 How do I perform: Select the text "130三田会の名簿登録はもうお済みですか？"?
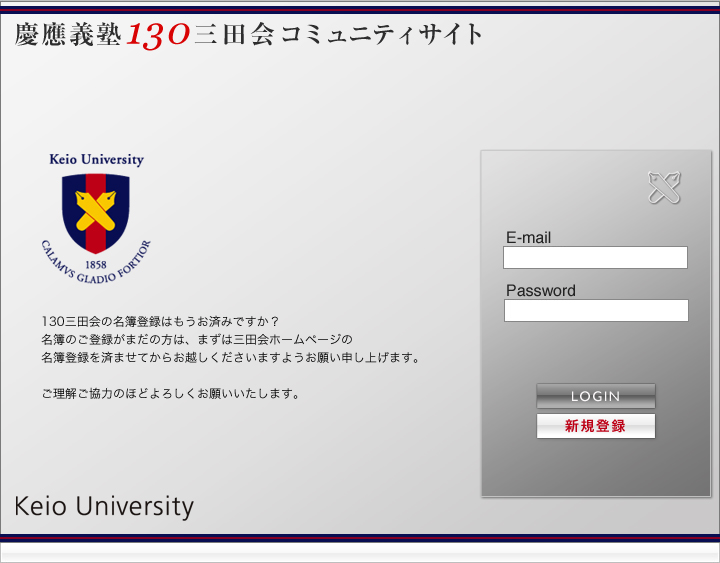(160, 321)
